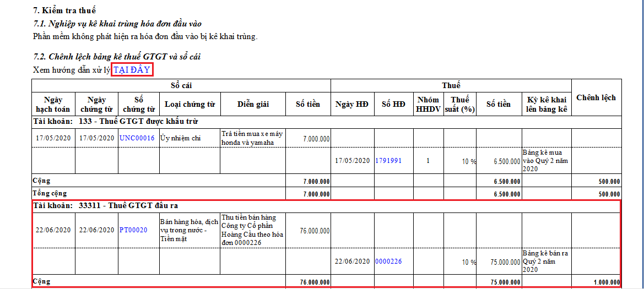Select row 'Tài khoản: 133 - Thuế GTGT được khấu trừ'
Screen dimensions: 644x289
[327, 122]
